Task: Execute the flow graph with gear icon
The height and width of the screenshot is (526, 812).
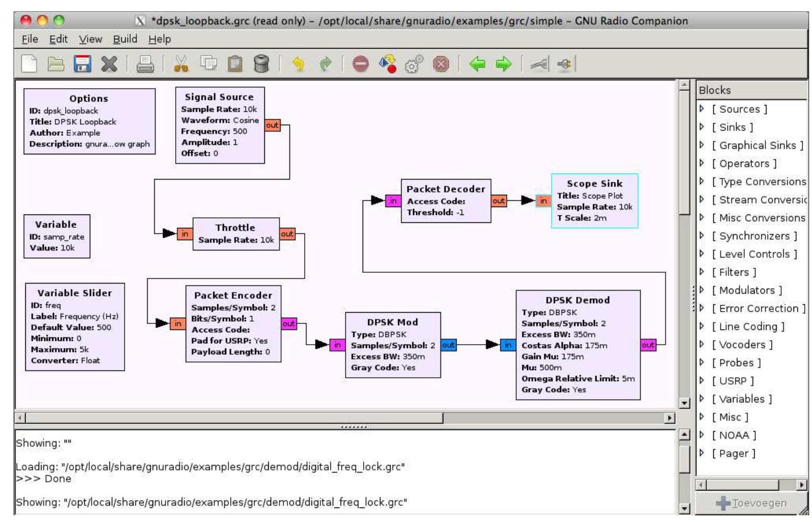Action: [414, 65]
